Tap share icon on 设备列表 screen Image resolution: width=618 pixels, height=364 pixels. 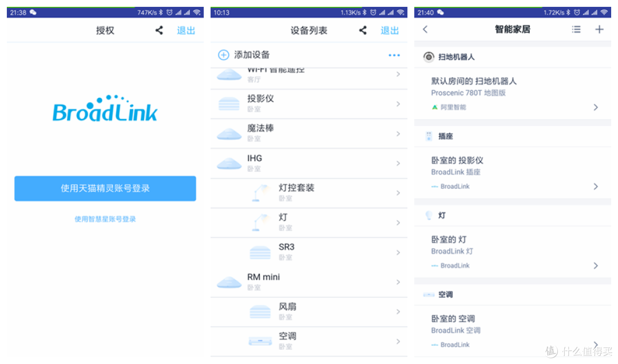pos(363,30)
